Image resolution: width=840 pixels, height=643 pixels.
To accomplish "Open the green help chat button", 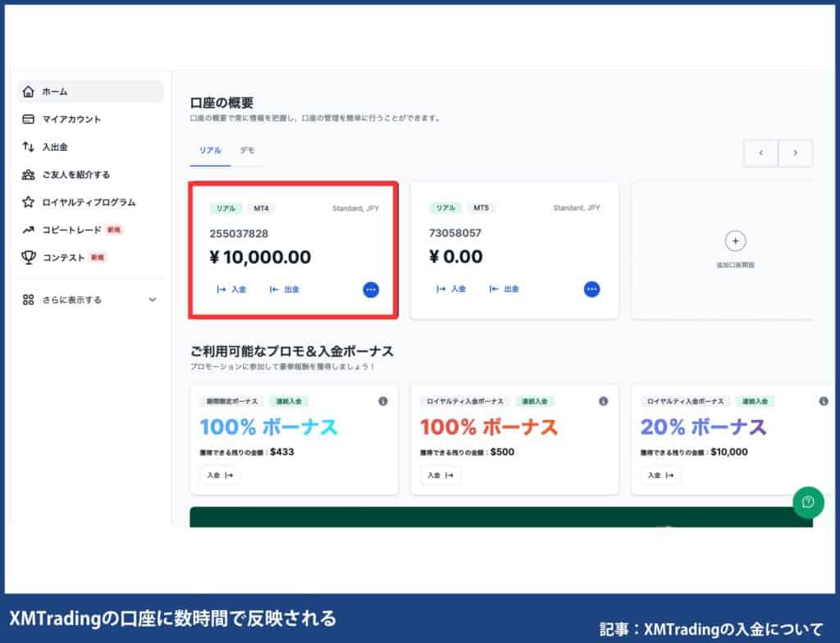I will (808, 502).
